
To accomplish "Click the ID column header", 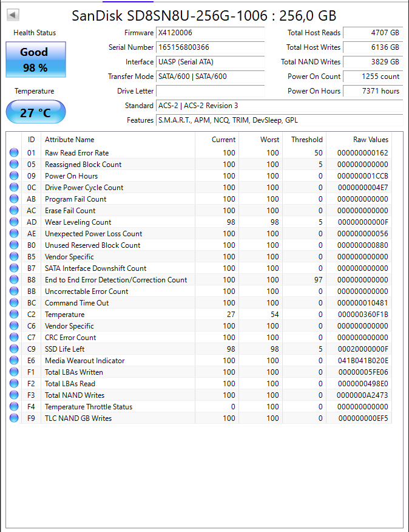I will (31, 140).
